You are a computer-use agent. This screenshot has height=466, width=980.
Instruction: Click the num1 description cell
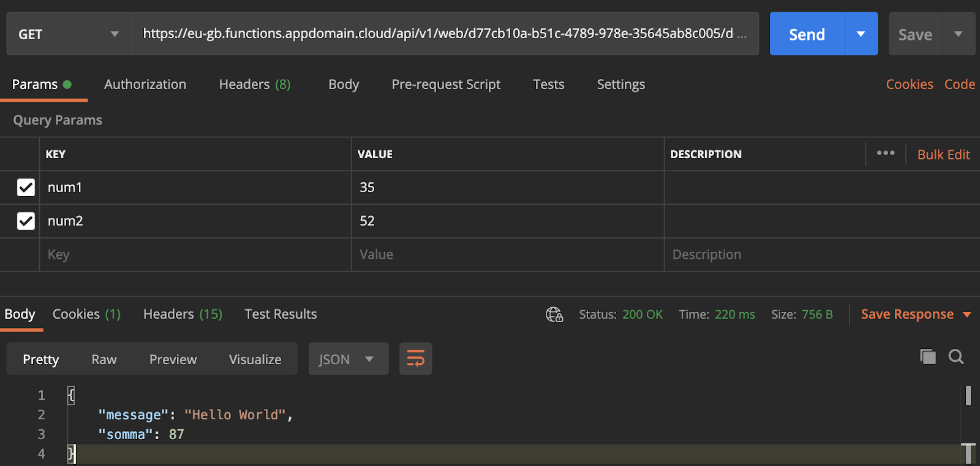[x=822, y=188]
